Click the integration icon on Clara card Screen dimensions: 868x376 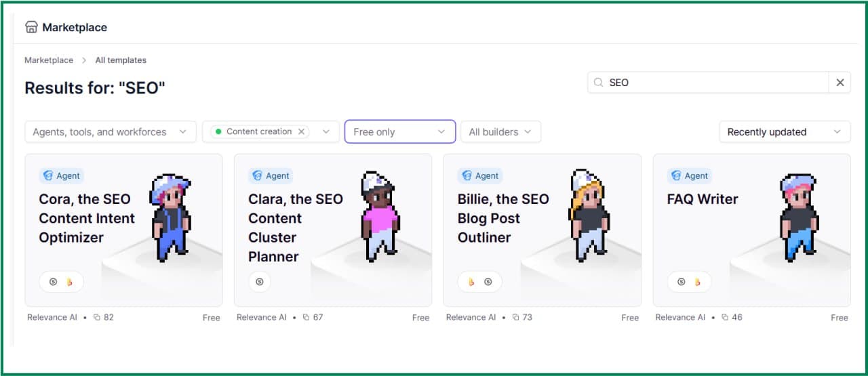tap(259, 282)
